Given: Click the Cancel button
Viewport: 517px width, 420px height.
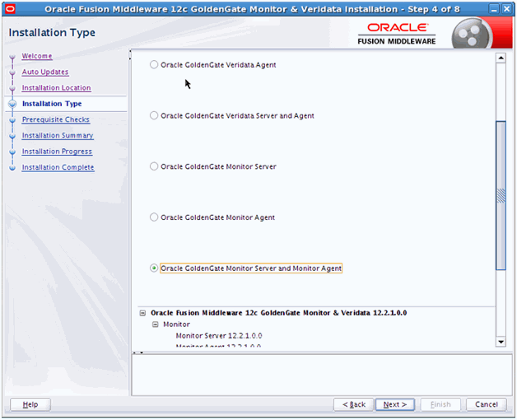Looking at the screenshot, I should [x=487, y=404].
